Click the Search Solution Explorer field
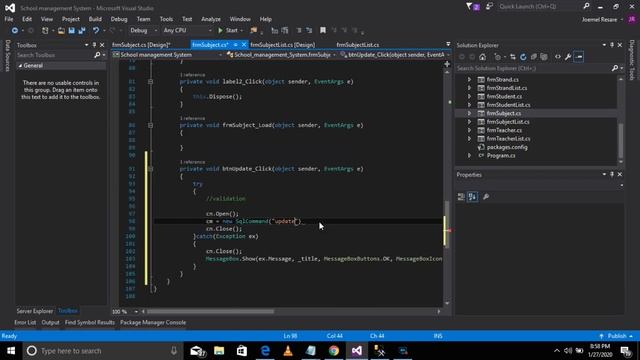Screen dimensions: 640x360 tap(533, 68)
